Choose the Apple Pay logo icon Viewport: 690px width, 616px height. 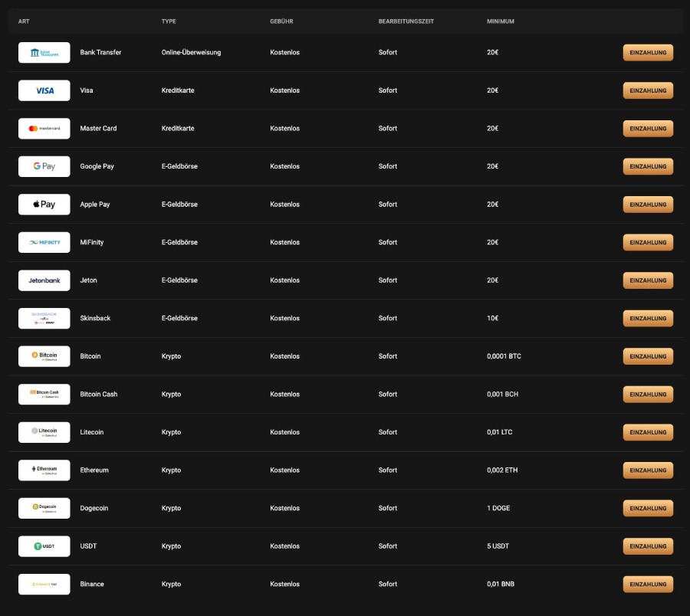(x=44, y=205)
